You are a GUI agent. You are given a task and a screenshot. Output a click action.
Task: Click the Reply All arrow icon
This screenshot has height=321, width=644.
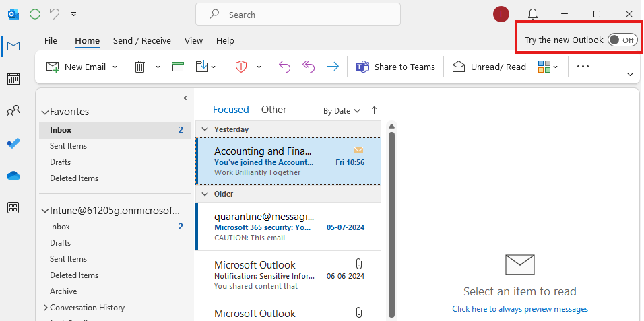coord(309,67)
